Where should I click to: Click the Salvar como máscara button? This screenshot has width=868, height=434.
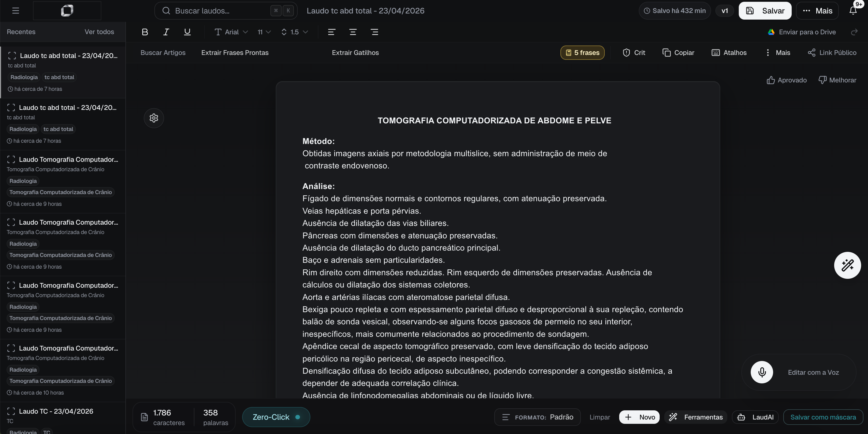tap(823, 417)
